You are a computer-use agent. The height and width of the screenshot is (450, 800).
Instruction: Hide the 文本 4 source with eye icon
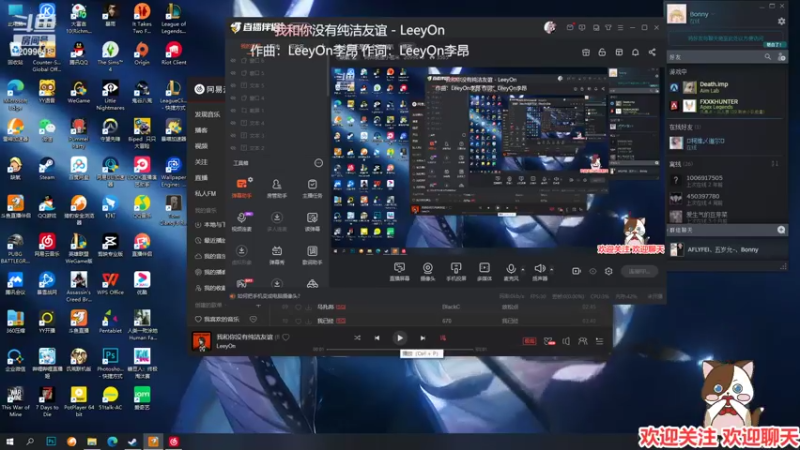[x=233, y=123]
